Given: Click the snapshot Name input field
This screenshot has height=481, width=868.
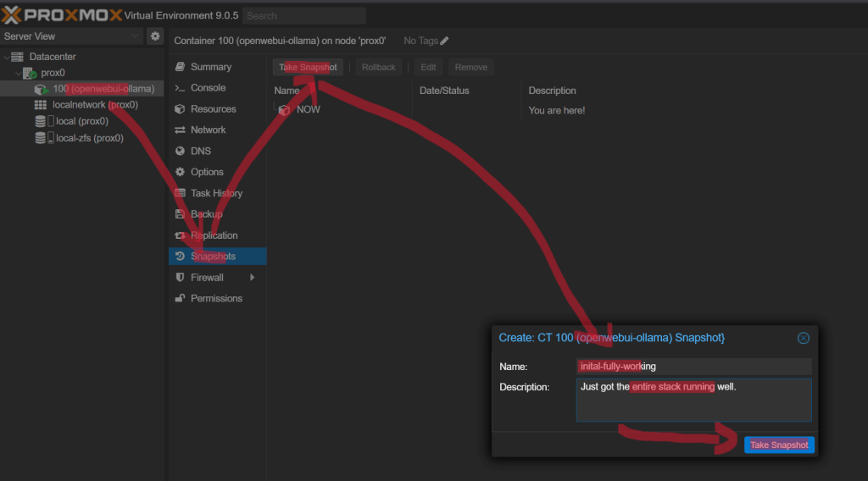Looking at the screenshot, I should pyautogui.click(x=693, y=367).
